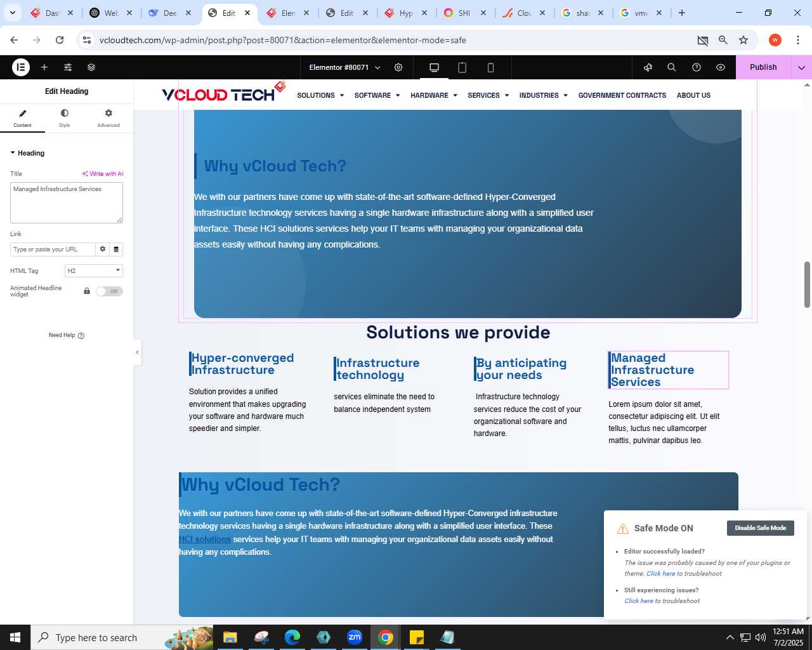Switch to the Advanced tab

(x=108, y=118)
